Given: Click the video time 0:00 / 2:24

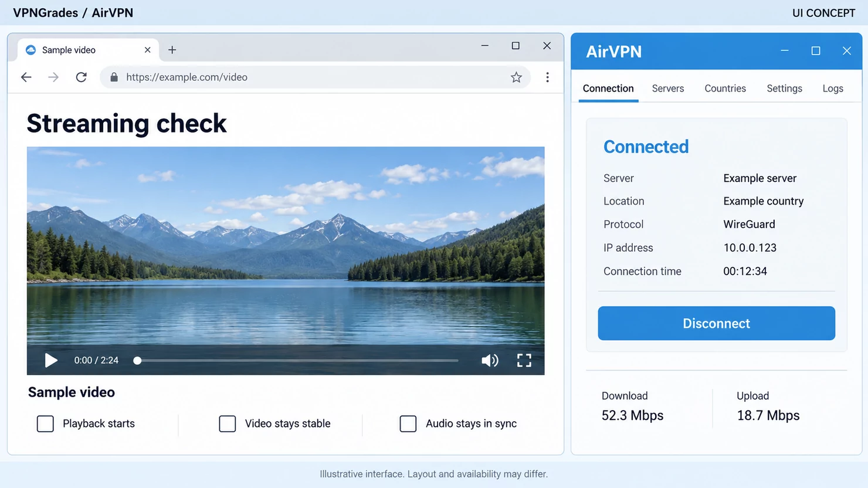Looking at the screenshot, I should [x=96, y=360].
